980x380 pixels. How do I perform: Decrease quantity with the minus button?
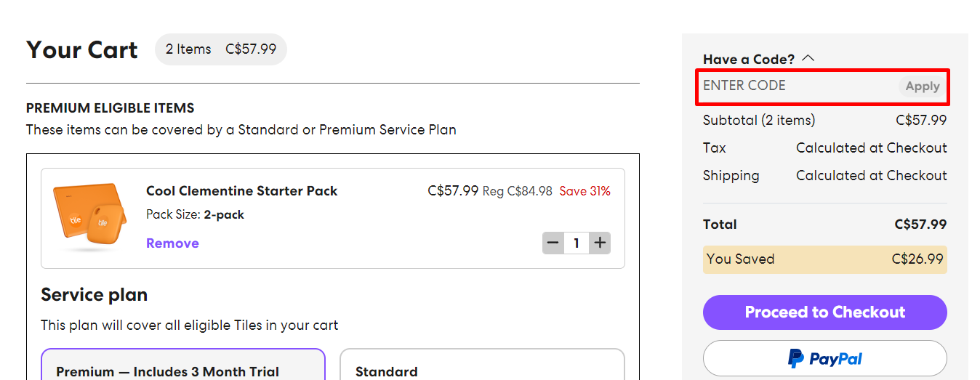click(553, 243)
